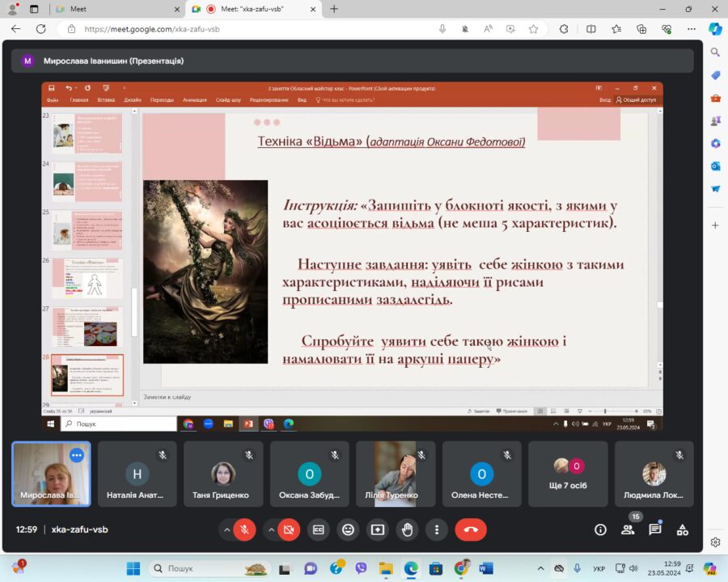The width and height of the screenshot is (728, 582).
Task: Open Edge sidebar settings gear
Action: tap(715, 542)
